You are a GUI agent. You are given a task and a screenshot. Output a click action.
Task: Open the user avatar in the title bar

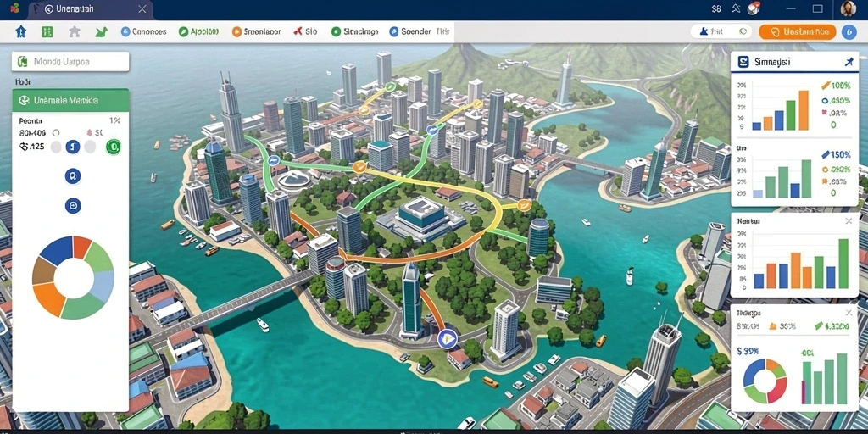848,8
